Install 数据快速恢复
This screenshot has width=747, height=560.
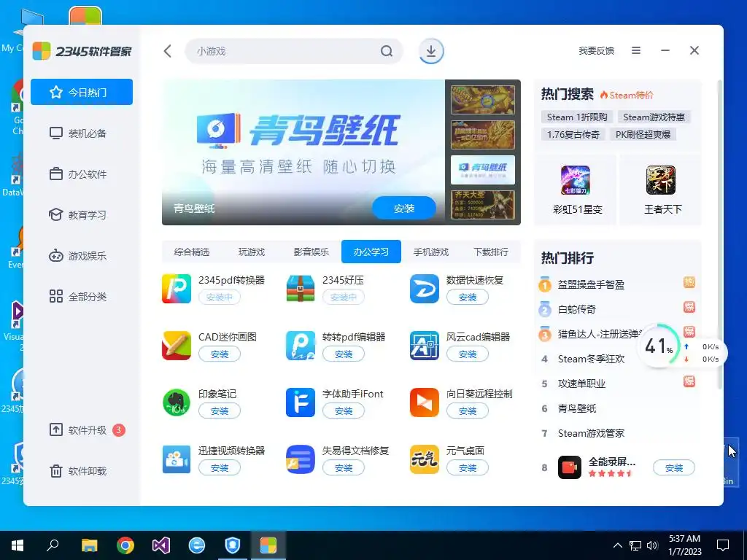tap(468, 297)
